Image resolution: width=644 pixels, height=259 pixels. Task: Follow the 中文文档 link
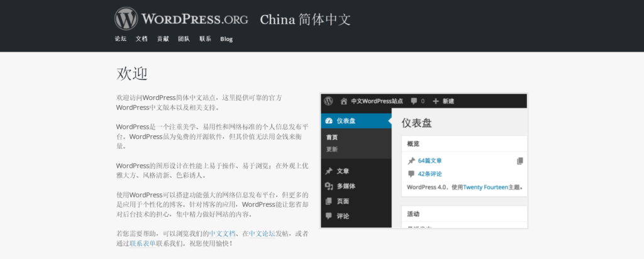click(x=223, y=234)
